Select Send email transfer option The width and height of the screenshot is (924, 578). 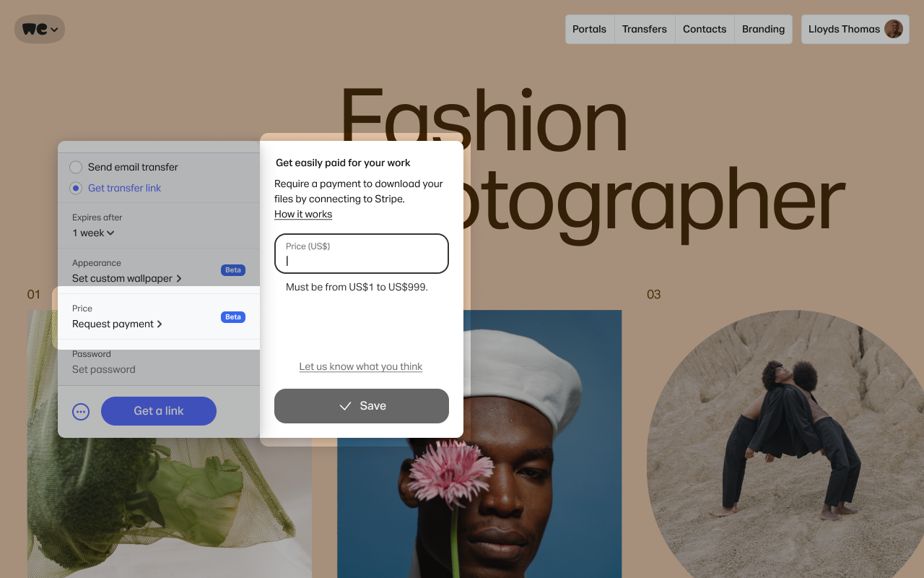(76, 167)
